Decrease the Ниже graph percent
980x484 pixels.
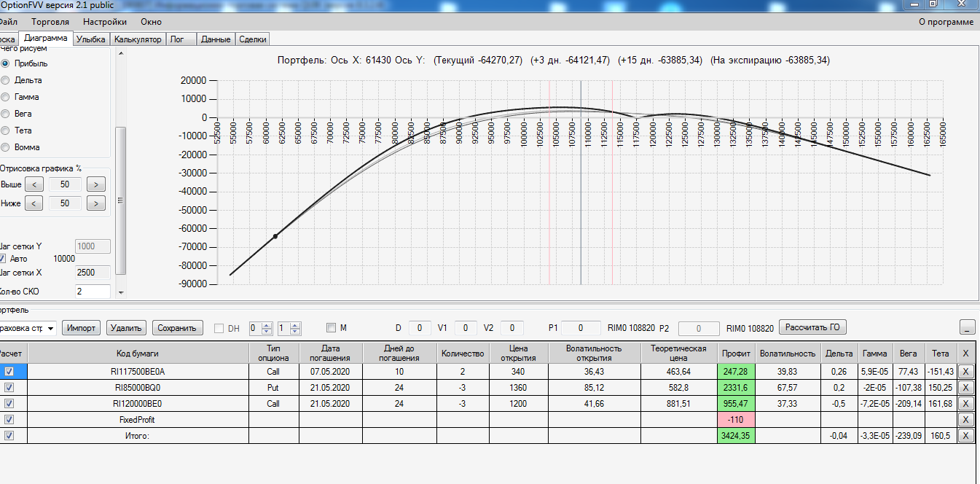[x=35, y=203]
